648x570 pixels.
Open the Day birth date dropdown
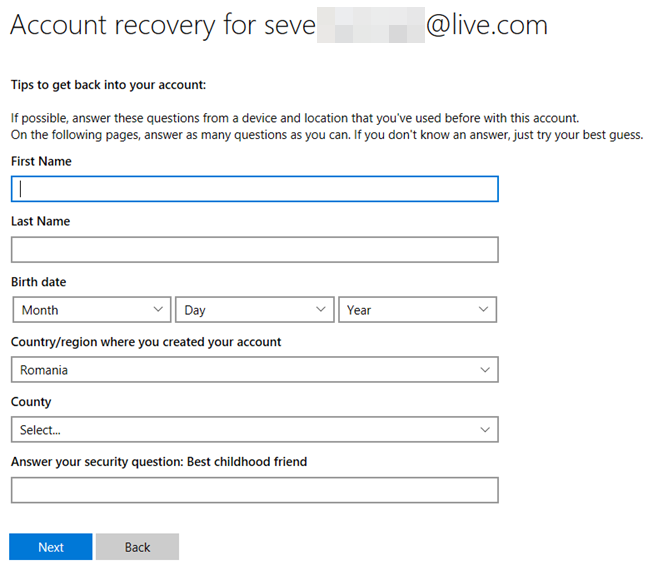pos(255,309)
